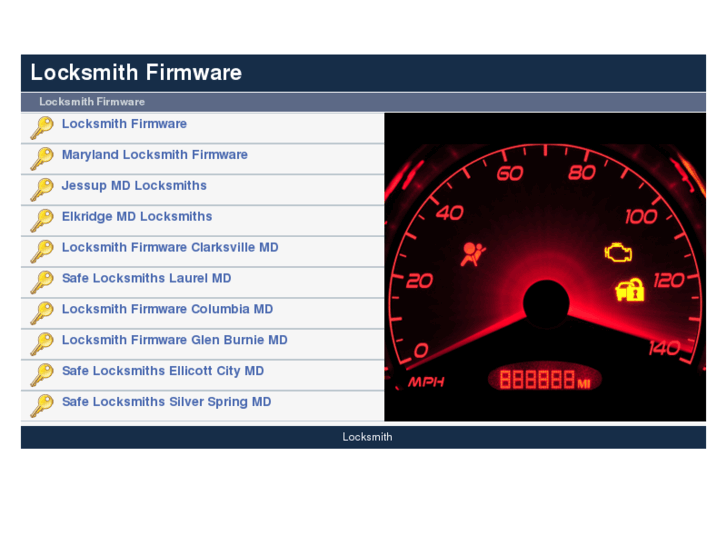Click key icon beside Locksmith Firmware Columbia MD

click(x=42, y=314)
